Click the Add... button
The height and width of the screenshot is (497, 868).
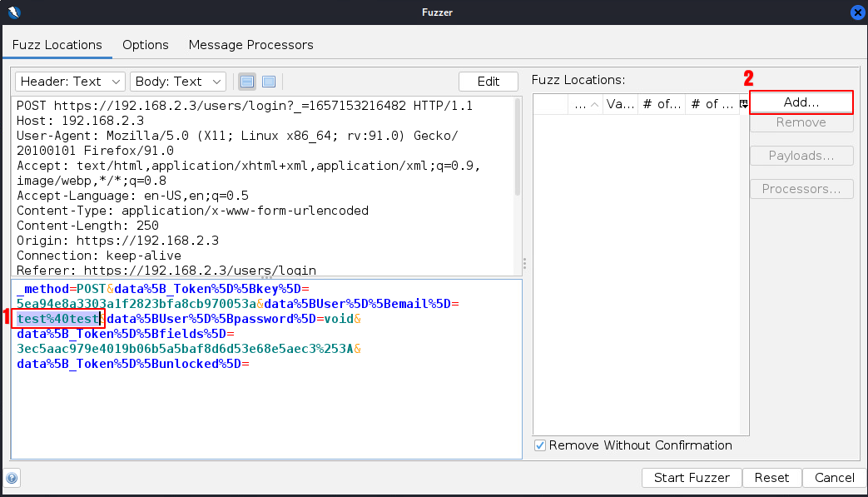tap(801, 102)
